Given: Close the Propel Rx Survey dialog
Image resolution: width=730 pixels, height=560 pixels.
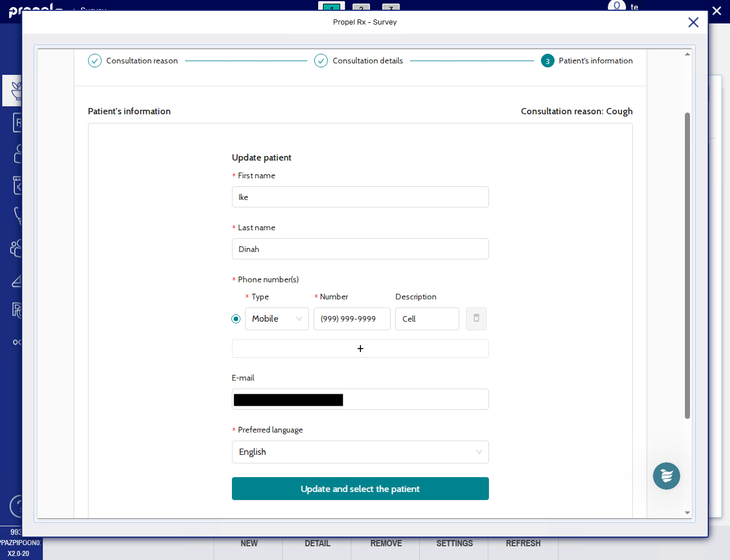Looking at the screenshot, I should pyautogui.click(x=693, y=22).
